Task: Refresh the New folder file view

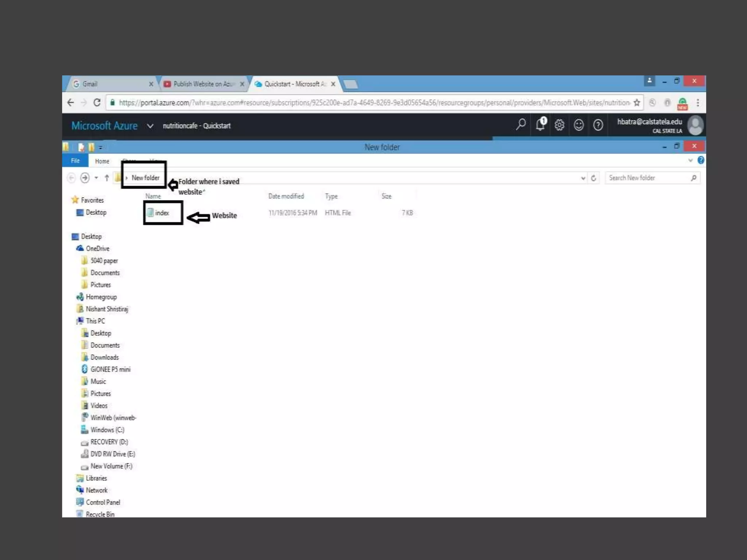Action: (x=593, y=178)
